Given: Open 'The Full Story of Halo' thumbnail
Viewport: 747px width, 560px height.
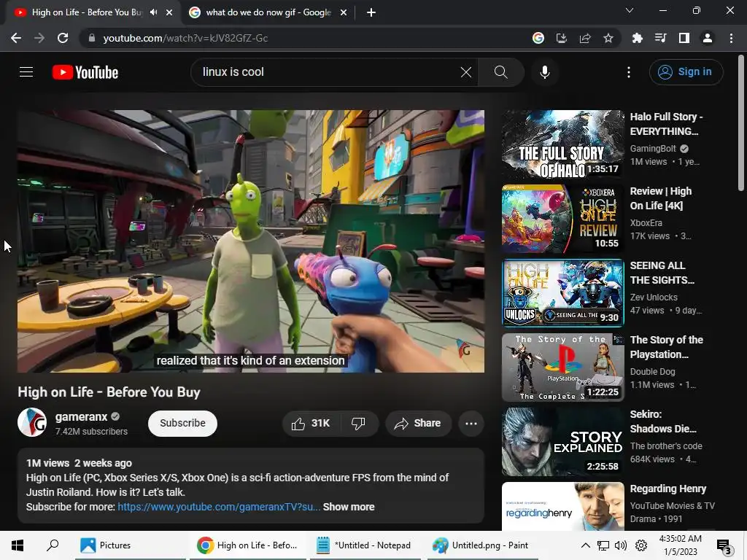Looking at the screenshot, I should (562, 144).
